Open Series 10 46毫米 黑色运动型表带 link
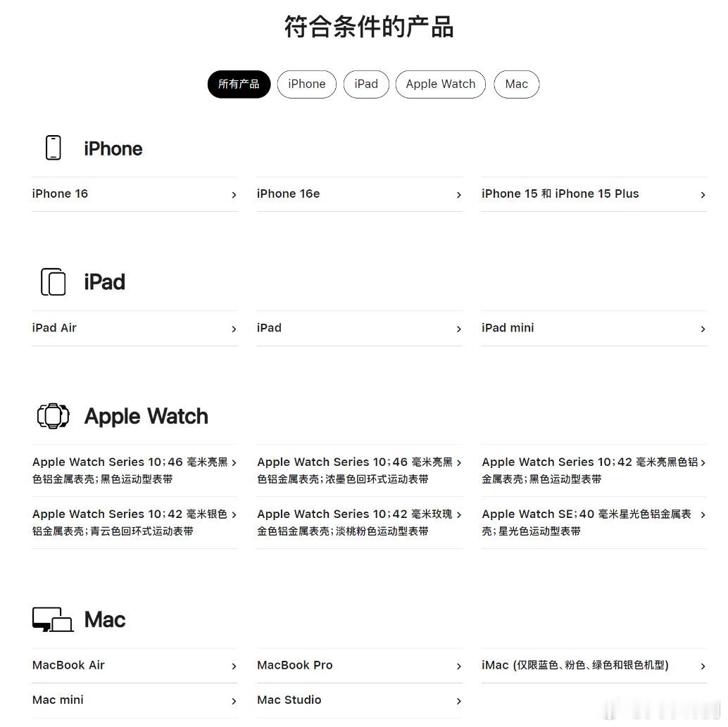 pos(134,470)
